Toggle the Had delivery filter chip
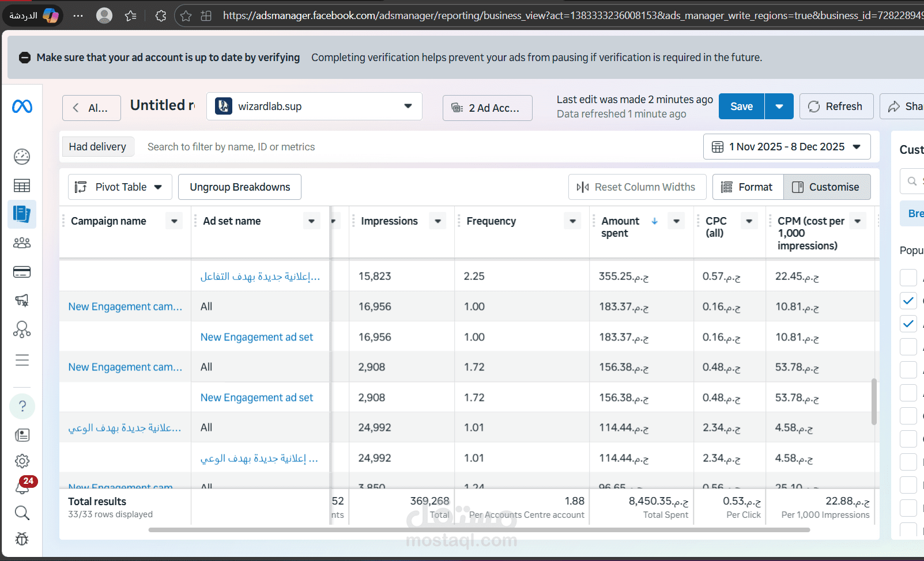 click(98, 146)
